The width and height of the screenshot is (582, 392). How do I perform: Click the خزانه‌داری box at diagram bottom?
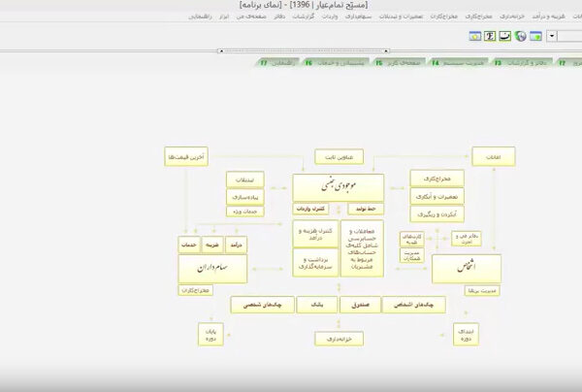coord(339,339)
